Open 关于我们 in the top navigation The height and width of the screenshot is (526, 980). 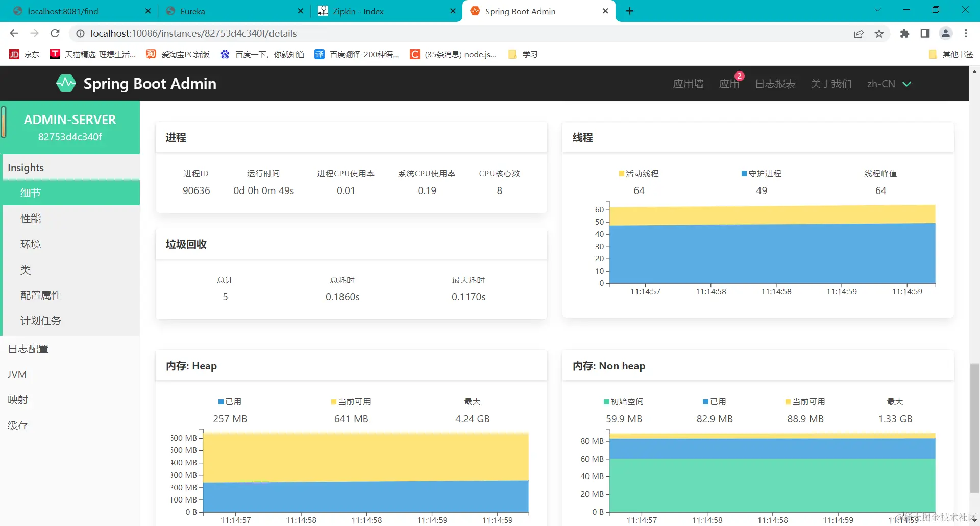[x=831, y=84]
